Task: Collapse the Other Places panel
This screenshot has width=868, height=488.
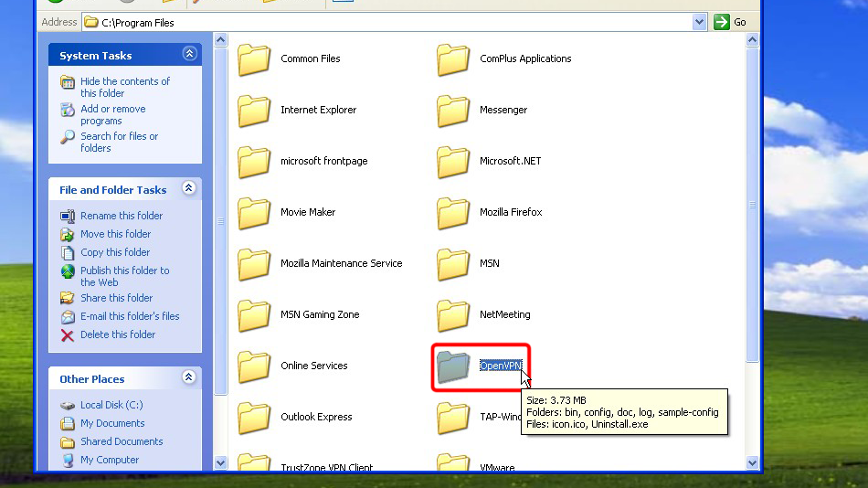Action: point(189,377)
